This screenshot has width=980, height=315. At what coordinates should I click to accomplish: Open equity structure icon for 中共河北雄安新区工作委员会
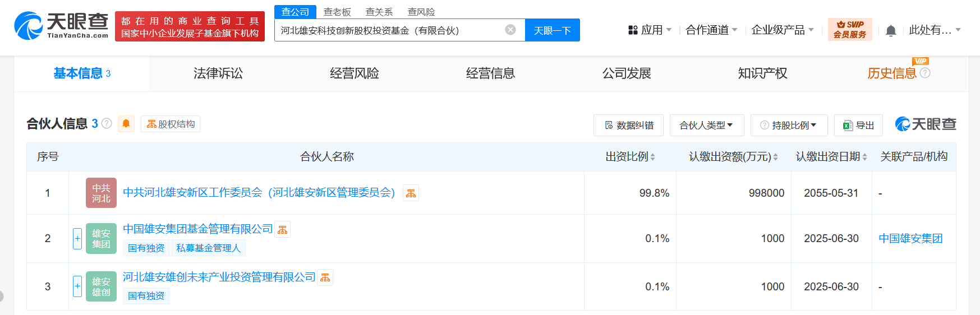(411, 193)
